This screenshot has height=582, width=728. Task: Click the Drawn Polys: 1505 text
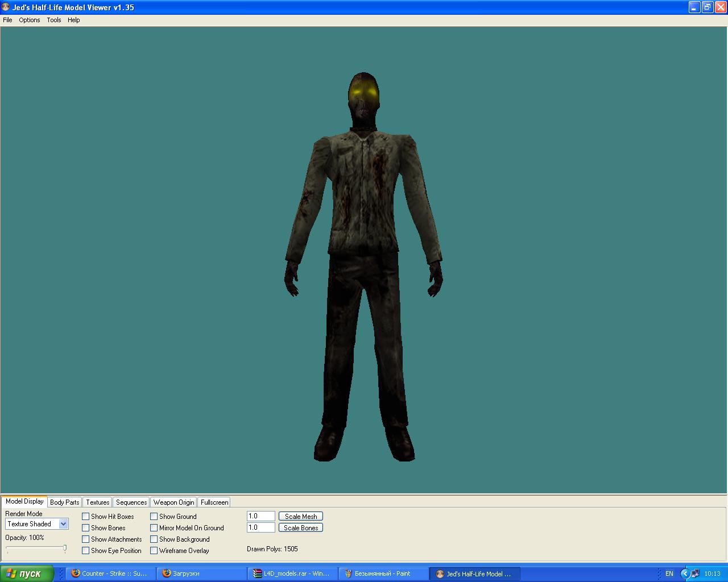(x=272, y=549)
